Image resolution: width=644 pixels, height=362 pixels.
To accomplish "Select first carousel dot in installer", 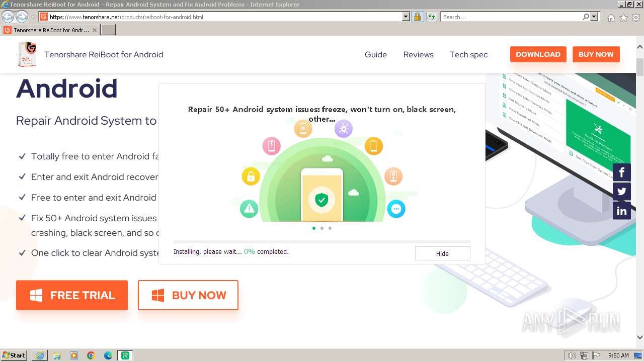I will click(x=314, y=228).
